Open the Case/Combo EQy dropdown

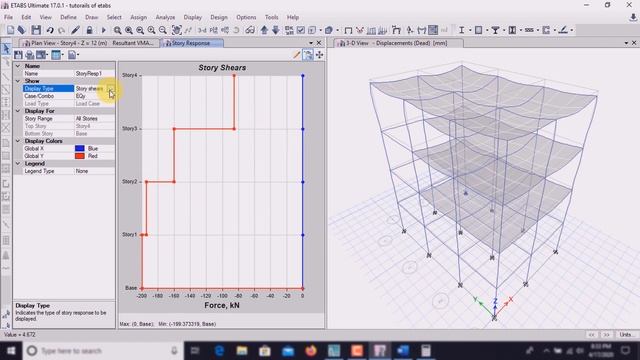pos(95,96)
